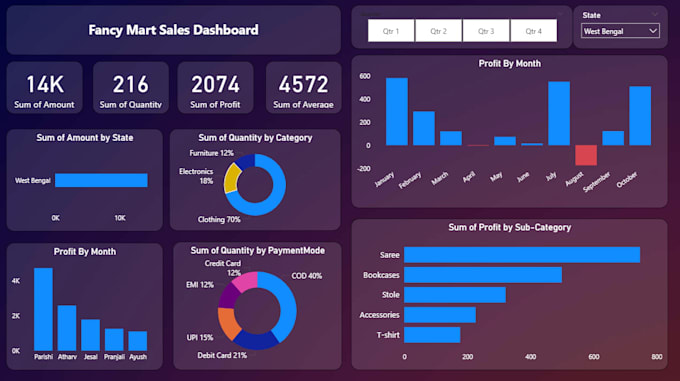Select the West Bengal amount bar

click(101, 180)
